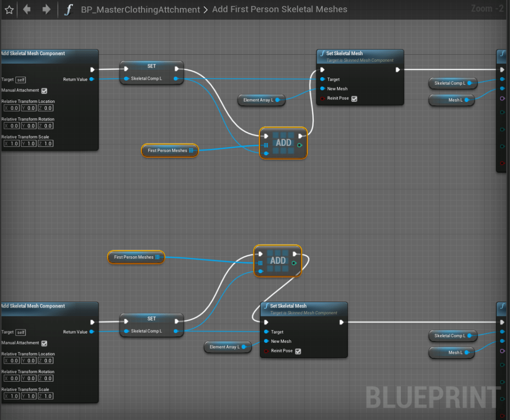Select the lower Set Skeletal Mesh node title
The image size is (510, 420).
coord(288,306)
